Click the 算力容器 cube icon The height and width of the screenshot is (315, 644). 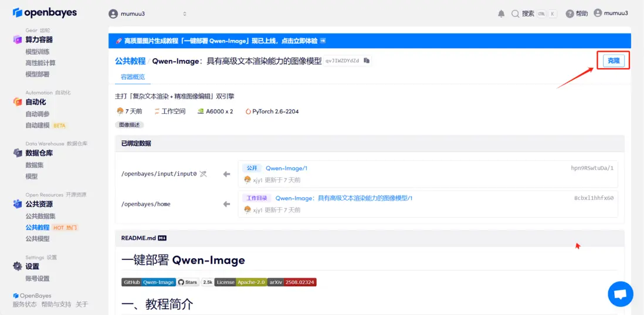pos(17,39)
